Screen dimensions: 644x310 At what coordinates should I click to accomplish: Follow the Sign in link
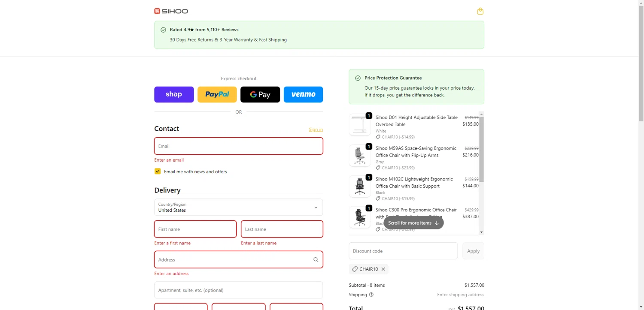pos(316,129)
